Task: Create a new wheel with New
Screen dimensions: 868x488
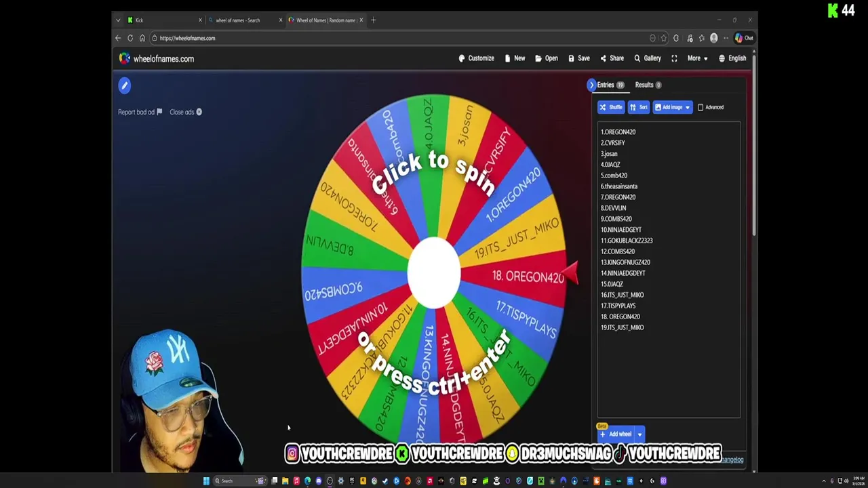Action: 515,58
